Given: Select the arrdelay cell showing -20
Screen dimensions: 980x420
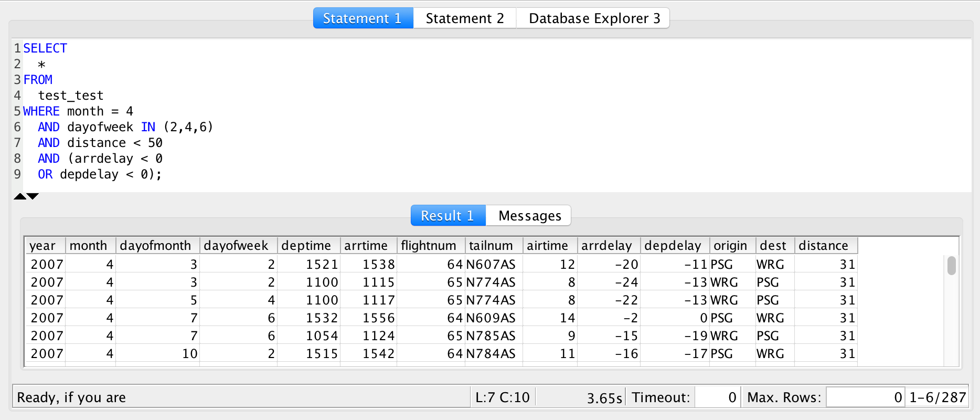Looking at the screenshot, I should coord(609,264).
